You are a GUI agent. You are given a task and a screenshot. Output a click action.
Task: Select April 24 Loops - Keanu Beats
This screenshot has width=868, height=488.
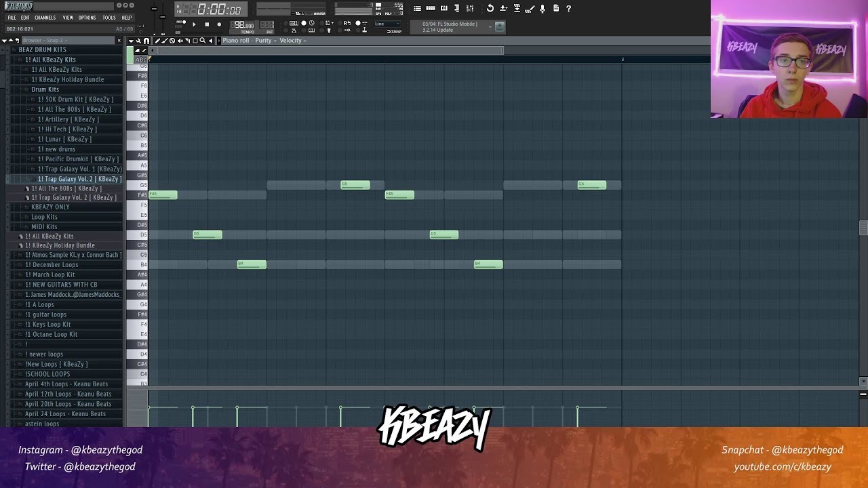point(65,414)
